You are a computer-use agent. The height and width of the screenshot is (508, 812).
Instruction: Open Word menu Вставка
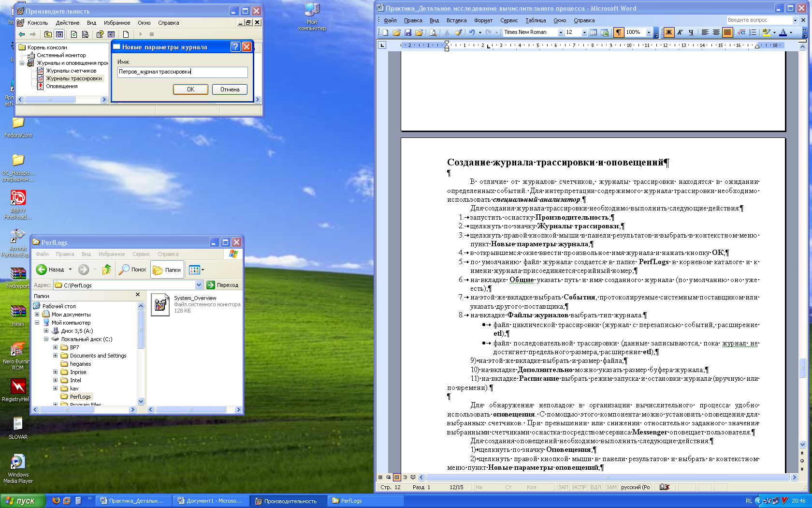click(x=456, y=20)
